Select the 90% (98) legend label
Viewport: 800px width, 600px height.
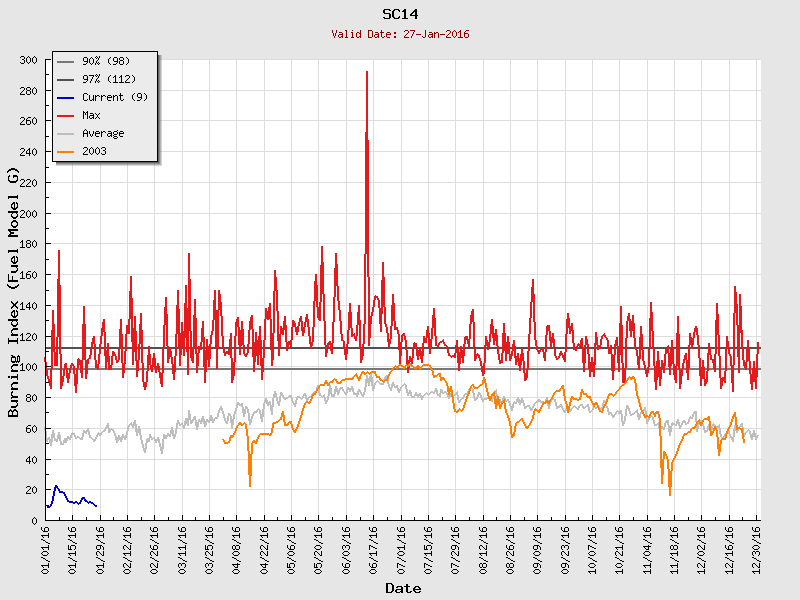(x=106, y=61)
